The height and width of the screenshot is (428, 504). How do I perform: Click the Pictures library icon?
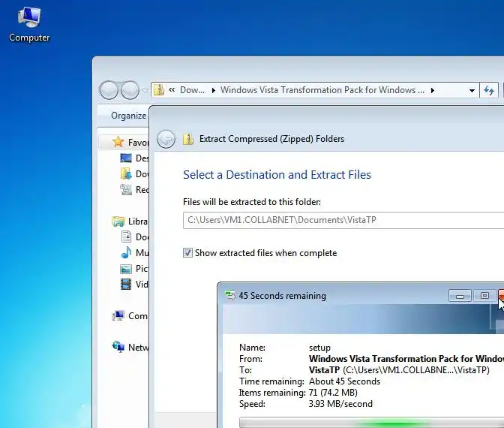[x=126, y=269]
